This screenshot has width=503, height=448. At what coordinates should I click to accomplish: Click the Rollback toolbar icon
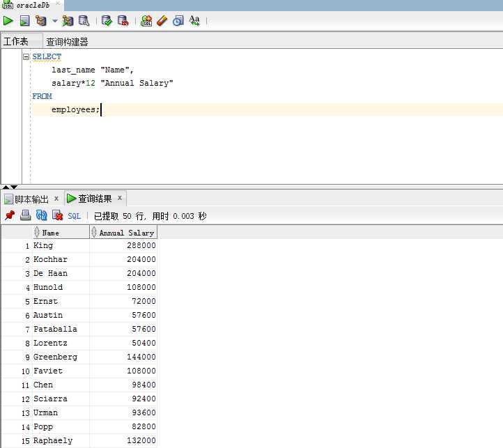coord(123,21)
